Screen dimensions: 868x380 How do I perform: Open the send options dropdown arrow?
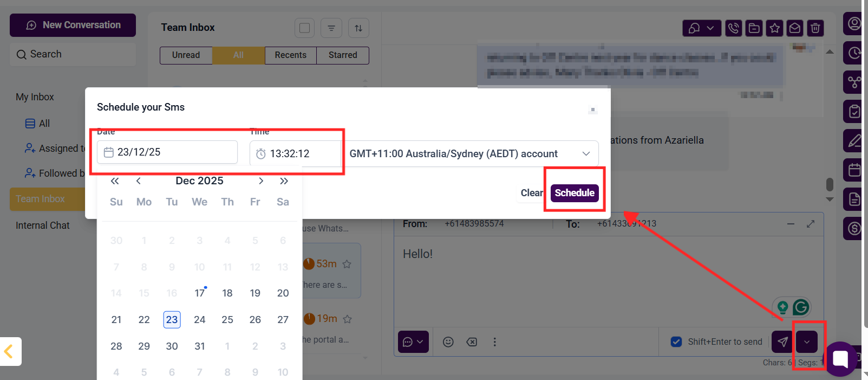coord(807,342)
